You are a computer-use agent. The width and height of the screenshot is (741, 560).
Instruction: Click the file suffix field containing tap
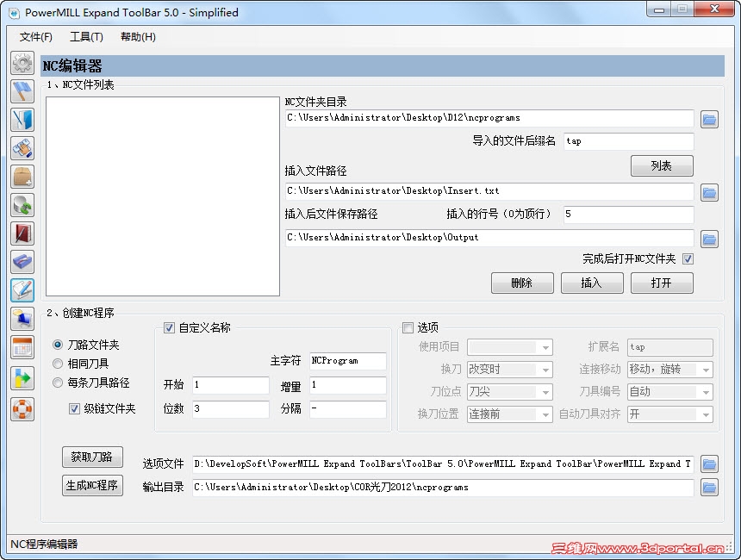click(628, 141)
